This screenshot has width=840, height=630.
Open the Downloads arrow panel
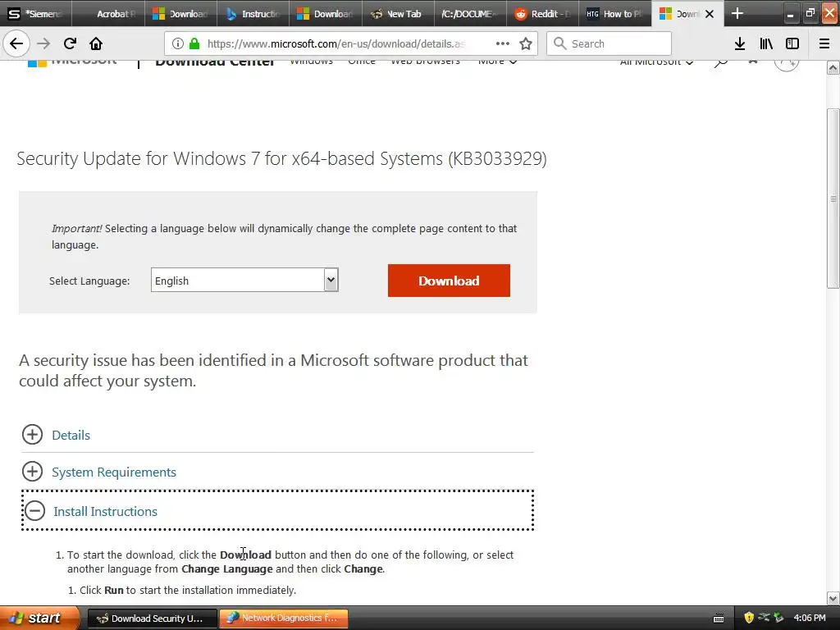click(740, 43)
